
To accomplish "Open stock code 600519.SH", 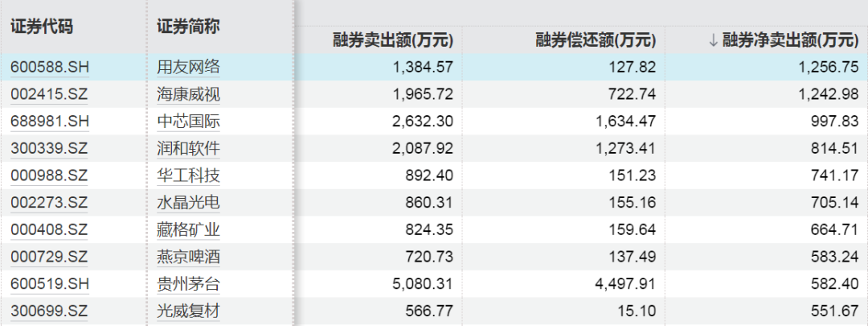I will (49, 284).
